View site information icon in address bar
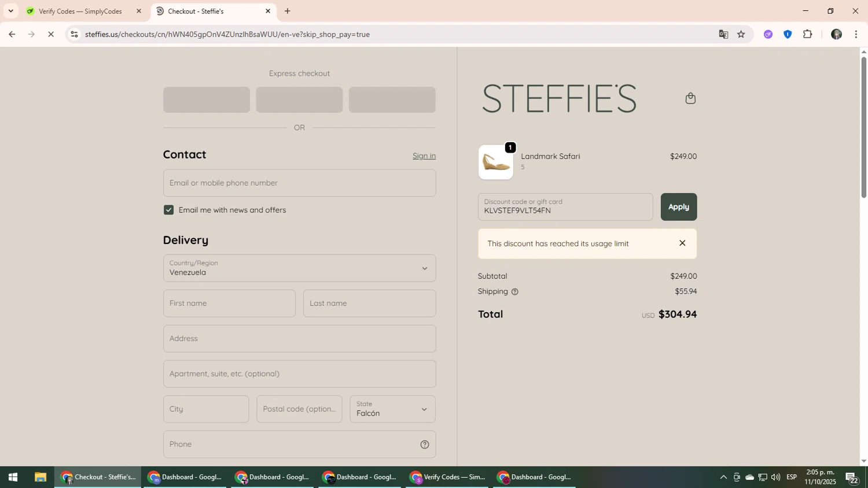868x488 pixels. click(74, 35)
